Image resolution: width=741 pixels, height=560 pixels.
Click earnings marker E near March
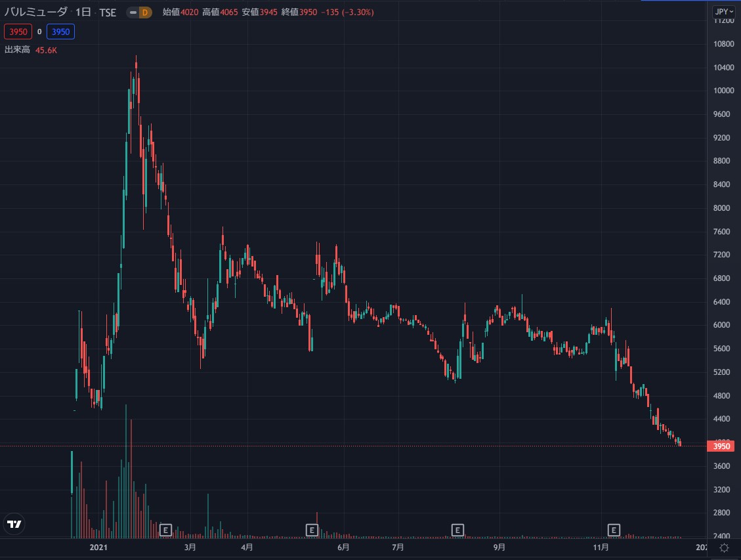click(x=165, y=530)
